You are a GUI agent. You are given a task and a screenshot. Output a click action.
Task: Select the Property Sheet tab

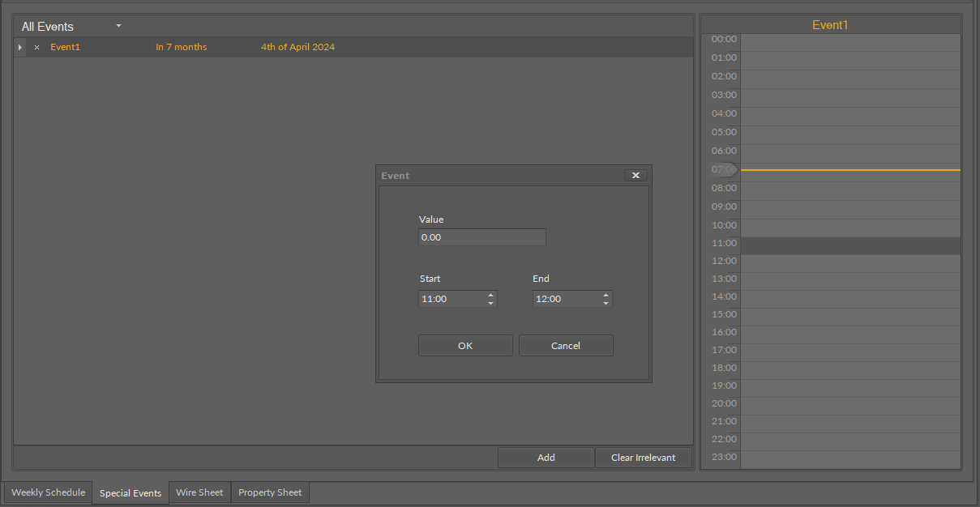(269, 492)
